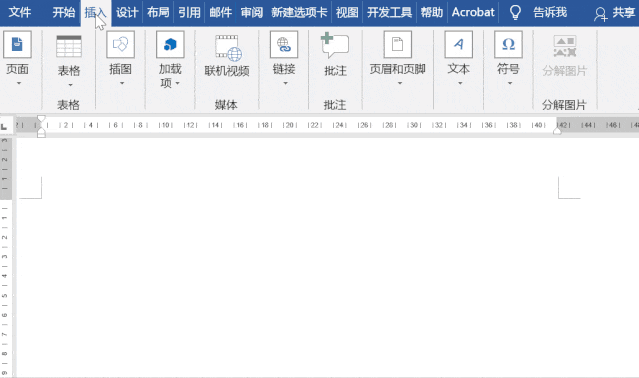
Task: Open the Acrobat tab
Action: 473,13
